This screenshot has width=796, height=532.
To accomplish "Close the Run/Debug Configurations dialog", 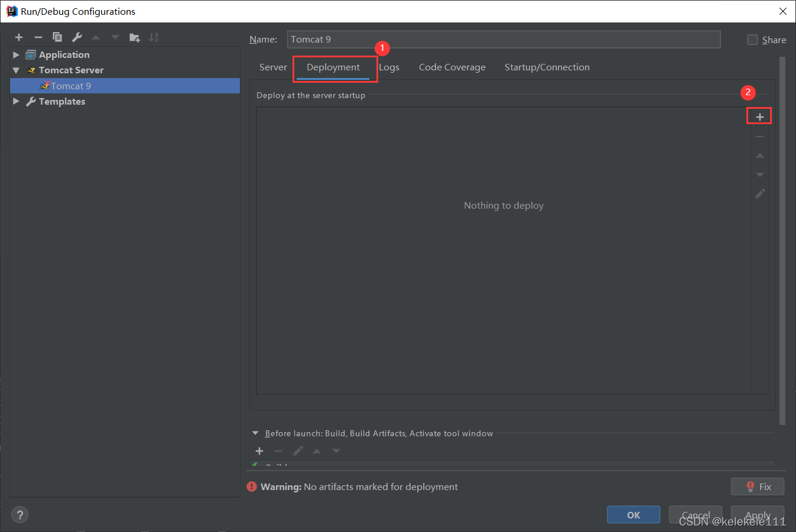I will point(783,11).
